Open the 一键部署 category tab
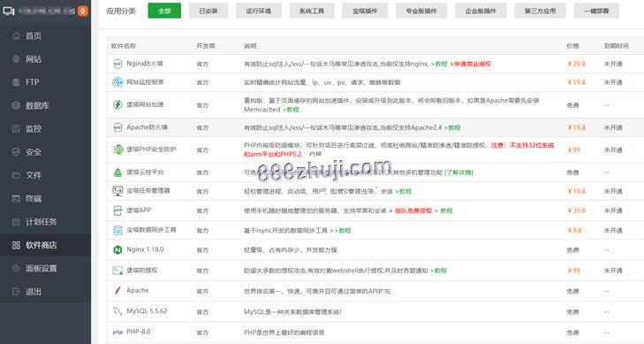644x344 pixels. point(596,11)
